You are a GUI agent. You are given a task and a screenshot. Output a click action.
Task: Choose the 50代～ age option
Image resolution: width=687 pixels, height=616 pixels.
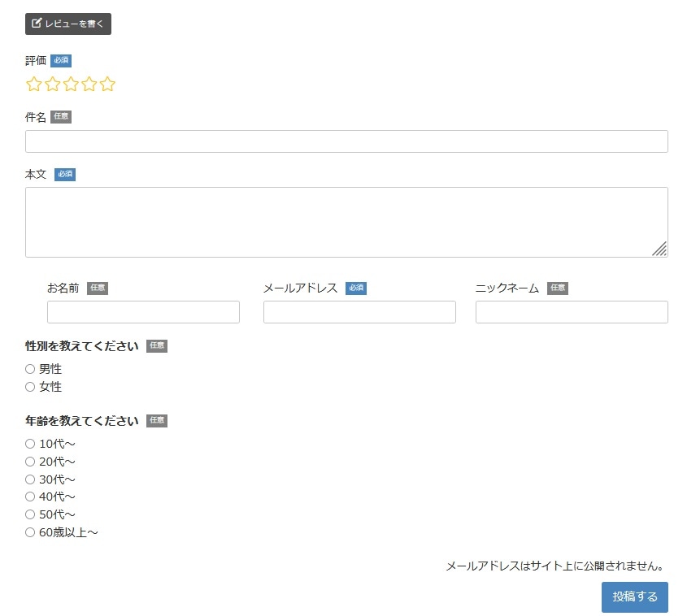coord(30,514)
